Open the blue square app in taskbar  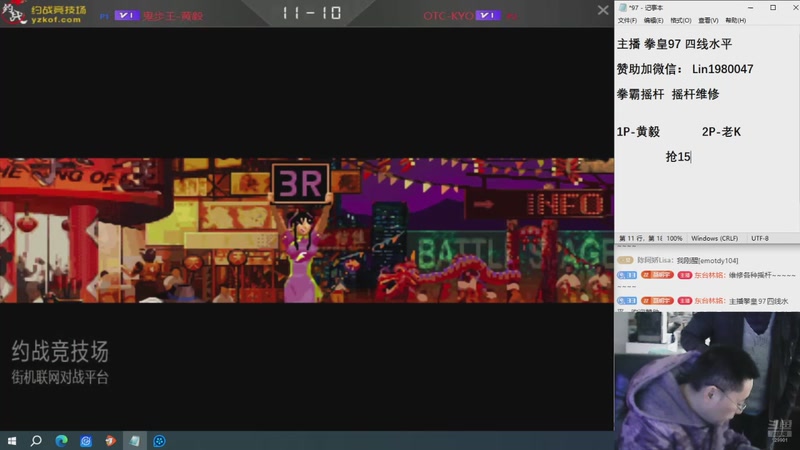tap(86, 441)
